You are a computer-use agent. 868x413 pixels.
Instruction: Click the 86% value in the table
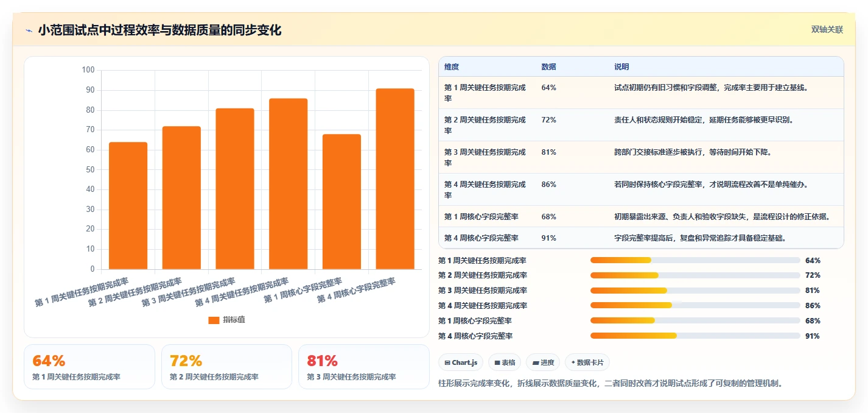tap(548, 185)
